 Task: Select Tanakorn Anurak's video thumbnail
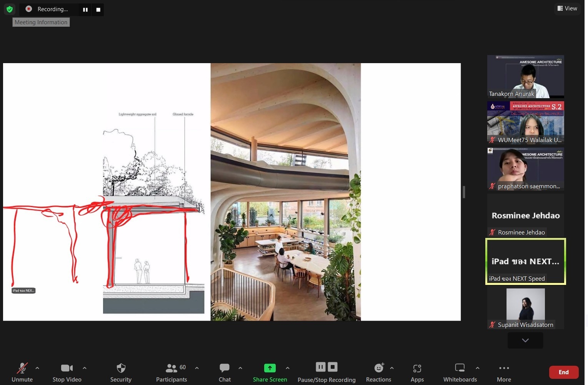click(x=525, y=77)
